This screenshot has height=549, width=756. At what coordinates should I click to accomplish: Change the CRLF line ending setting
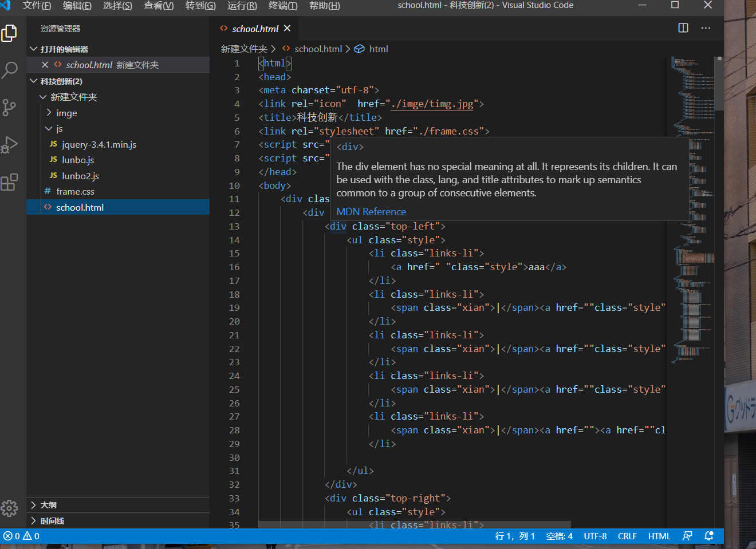coord(627,536)
